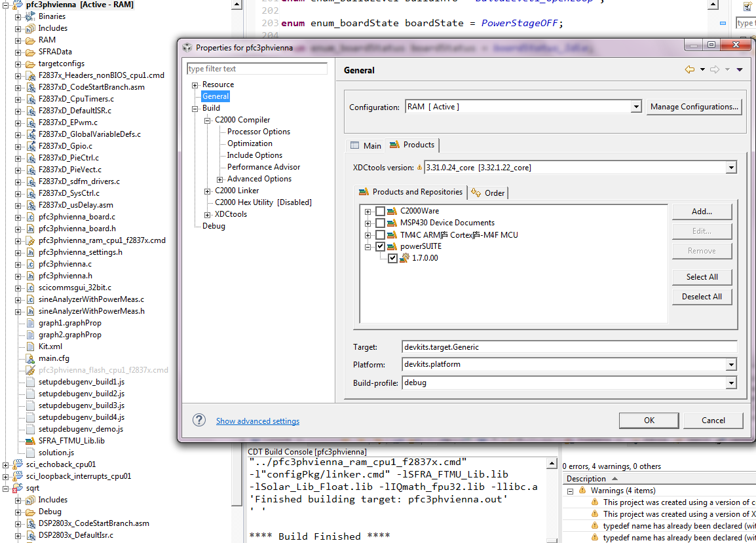Viewport: 756px width, 543px height.
Task: Enable the MSP430 Device Documents checkbox
Action: pos(381,223)
